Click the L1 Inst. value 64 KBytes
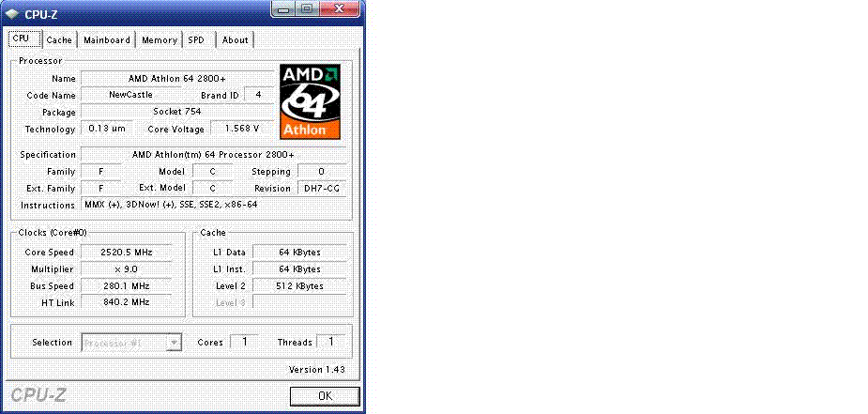Screen dimensions: 868x414 click(x=300, y=269)
